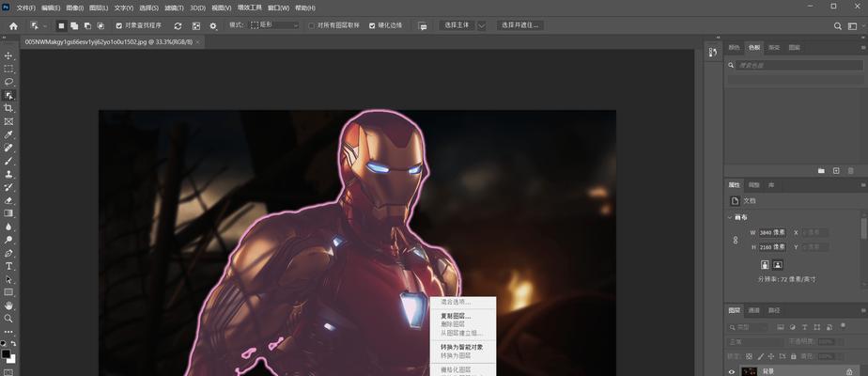Open the 模式 矩形 dropdown

274,25
